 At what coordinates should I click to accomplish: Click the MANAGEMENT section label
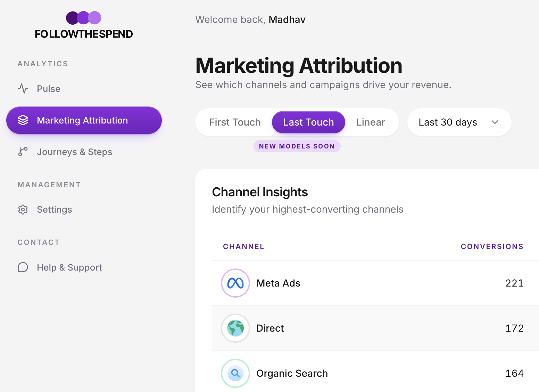(x=49, y=185)
